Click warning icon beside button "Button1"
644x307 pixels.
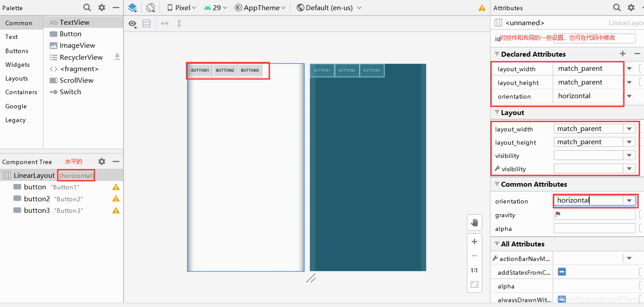[x=116, y=187]
